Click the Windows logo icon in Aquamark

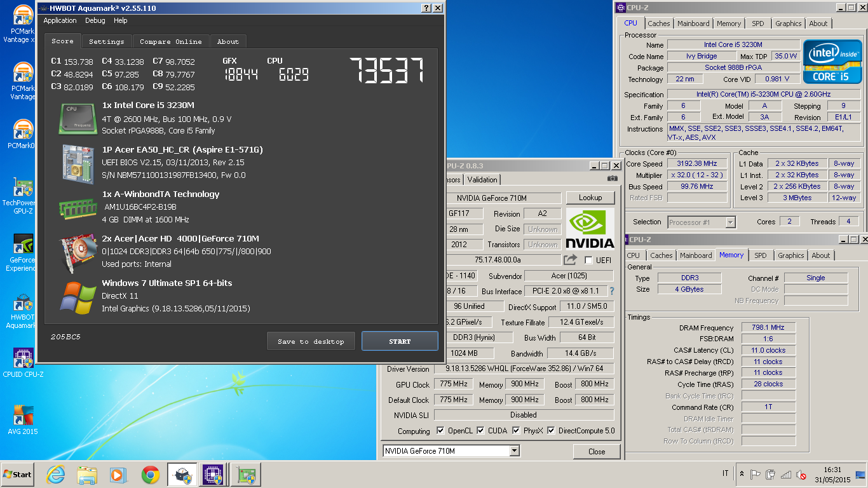[78, 297]
